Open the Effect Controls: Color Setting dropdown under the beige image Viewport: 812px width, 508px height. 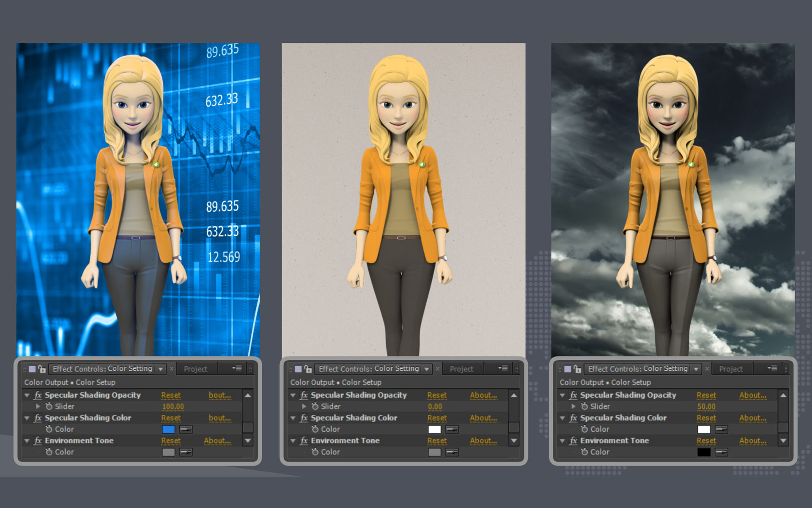pyautogui.click(x=427, y=369)
